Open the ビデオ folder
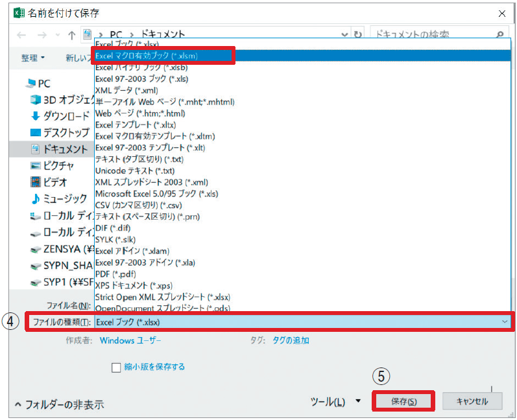The image size is (517, 420). click(x=55, y=182)
